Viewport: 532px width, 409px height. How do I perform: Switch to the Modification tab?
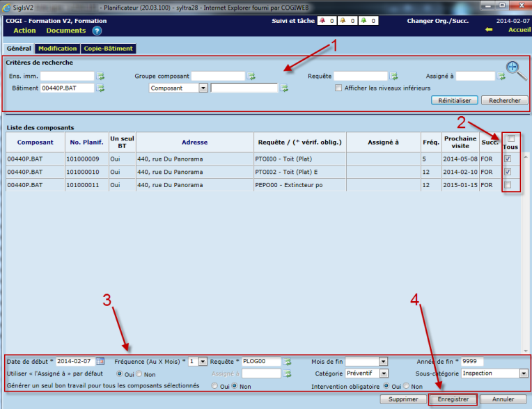pyautogui.click(x=58, y=49)
